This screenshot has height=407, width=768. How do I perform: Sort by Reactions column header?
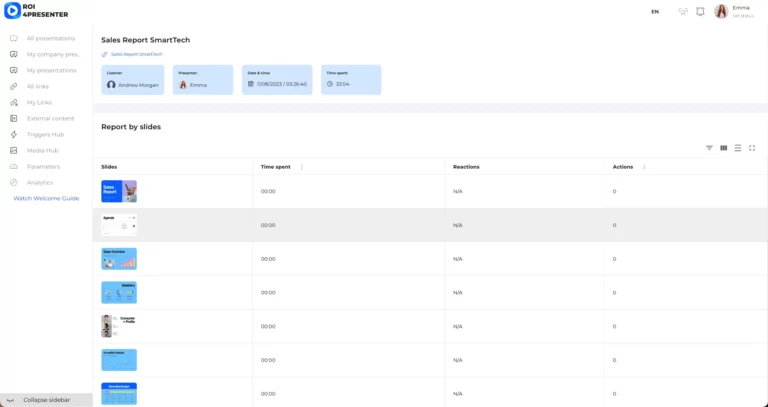466,167
